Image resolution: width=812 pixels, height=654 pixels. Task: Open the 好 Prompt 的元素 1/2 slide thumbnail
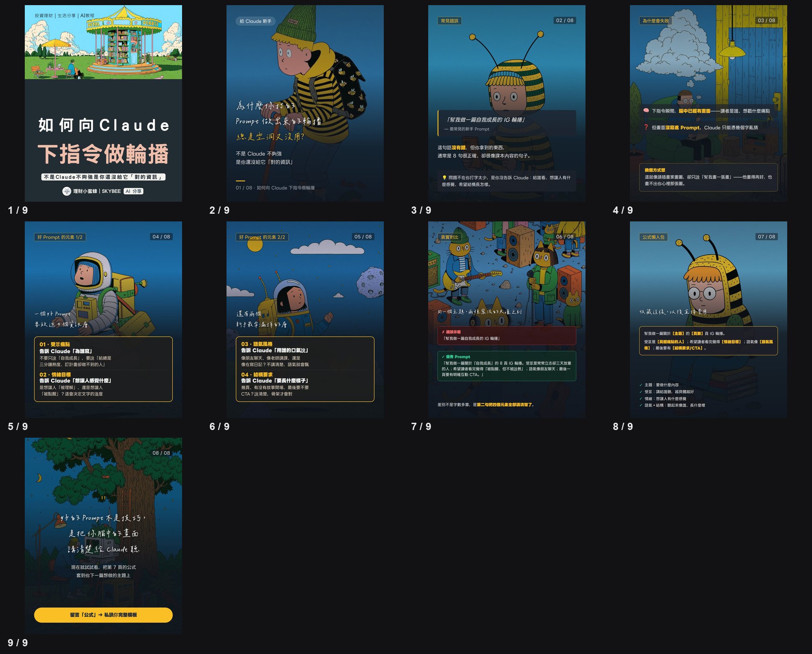point(103,320)
